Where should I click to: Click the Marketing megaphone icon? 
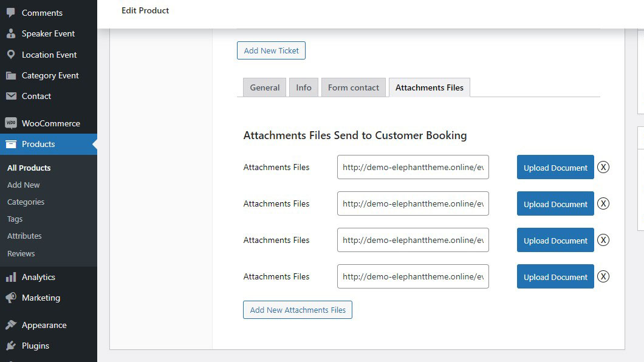11,298
